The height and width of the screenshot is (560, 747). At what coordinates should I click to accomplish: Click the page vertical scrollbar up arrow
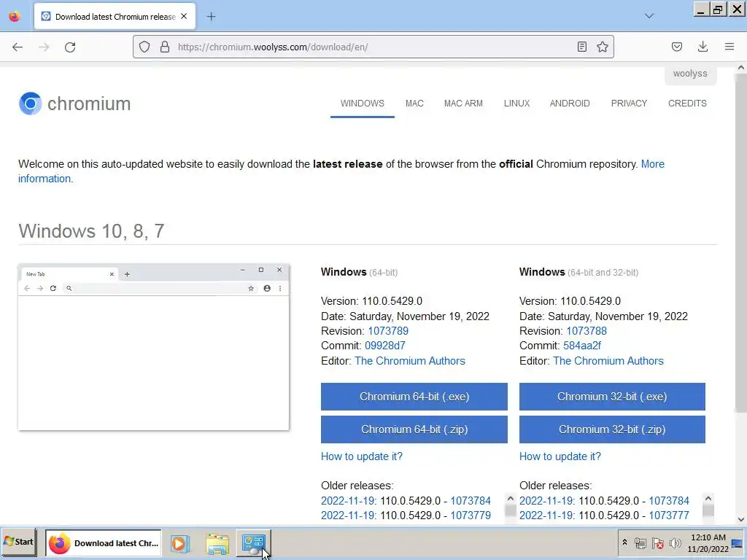741,68
